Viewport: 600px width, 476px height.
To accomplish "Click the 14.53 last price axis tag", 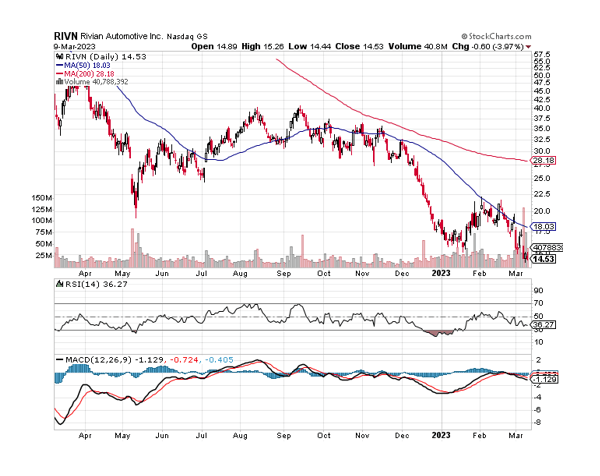I will point(543,259).
